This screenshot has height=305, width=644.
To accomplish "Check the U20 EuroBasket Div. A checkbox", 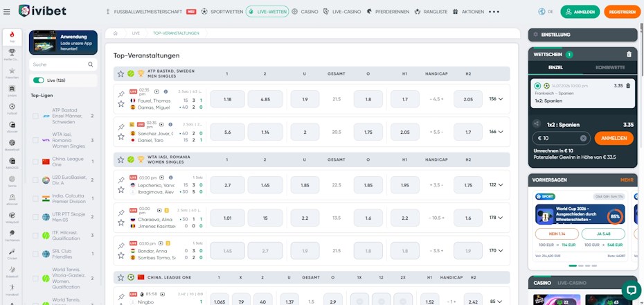I will point(35,180).
